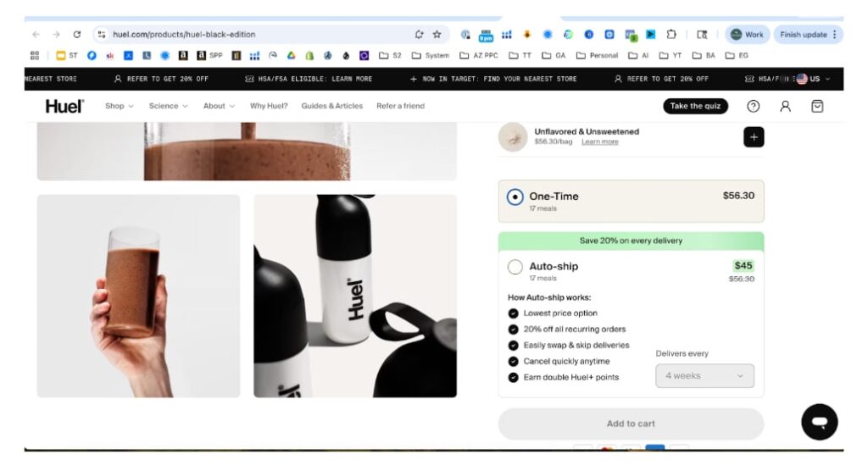Click the Take the quiz button
This screenshot has width=868, height=471.
695,106
